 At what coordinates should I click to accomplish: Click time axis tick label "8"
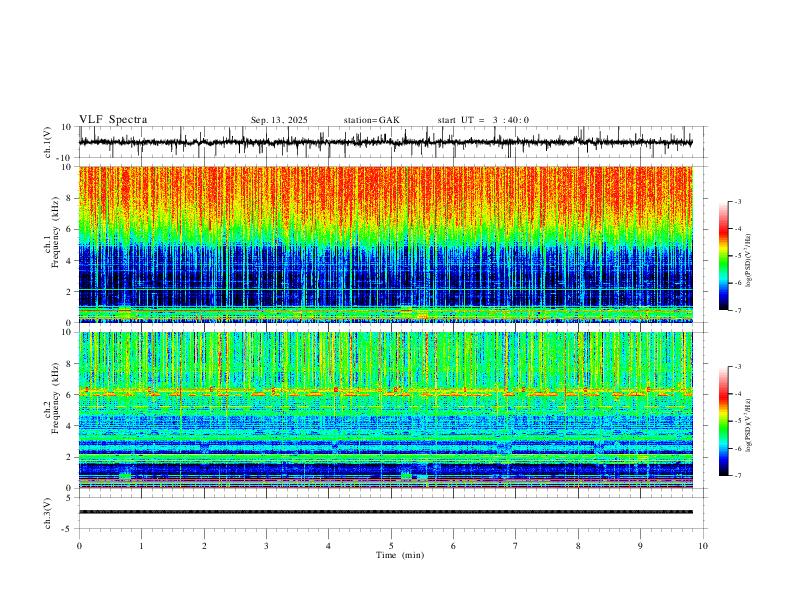578,546
